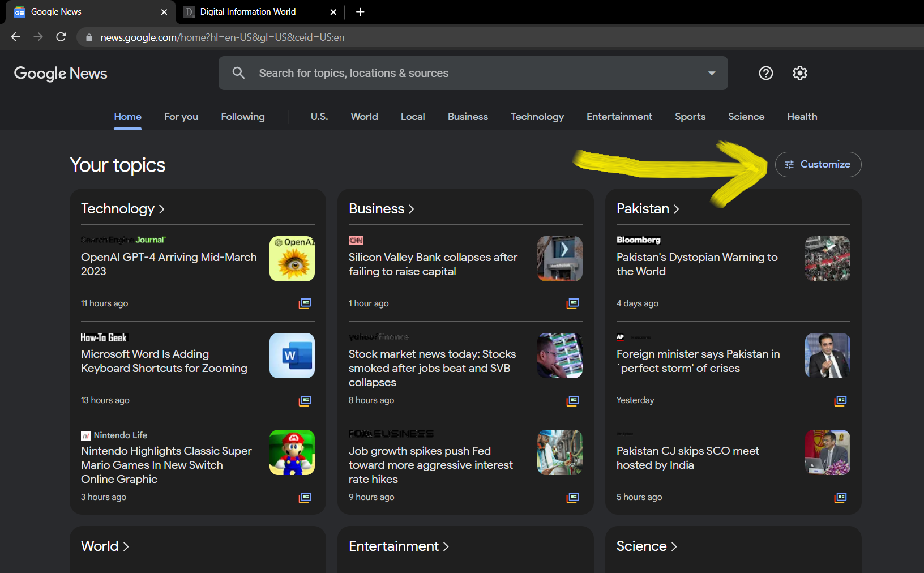Open full coverage for Stock market news story
The width and height of the screenshot is (924, 573).
click(573, 401)
